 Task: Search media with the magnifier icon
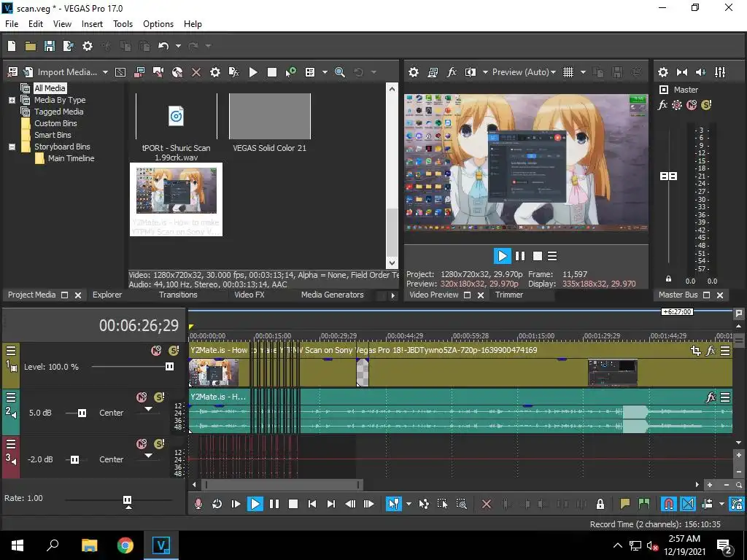pyautogui.click(x=340, y=72)
